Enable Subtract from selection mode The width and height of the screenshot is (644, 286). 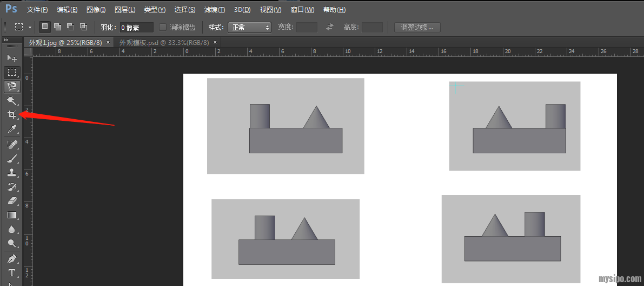click(70, 27)
